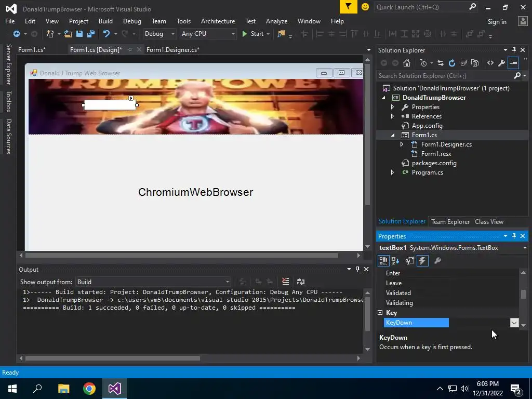Image resolution: width=532 pixels, height=399 pixels.
Task: Select the white textbox on the form designer
Action: pos(110,105)
